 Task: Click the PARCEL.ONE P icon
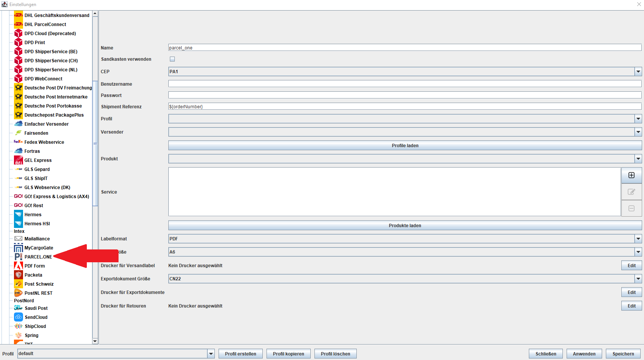click(x=18, y=257)
